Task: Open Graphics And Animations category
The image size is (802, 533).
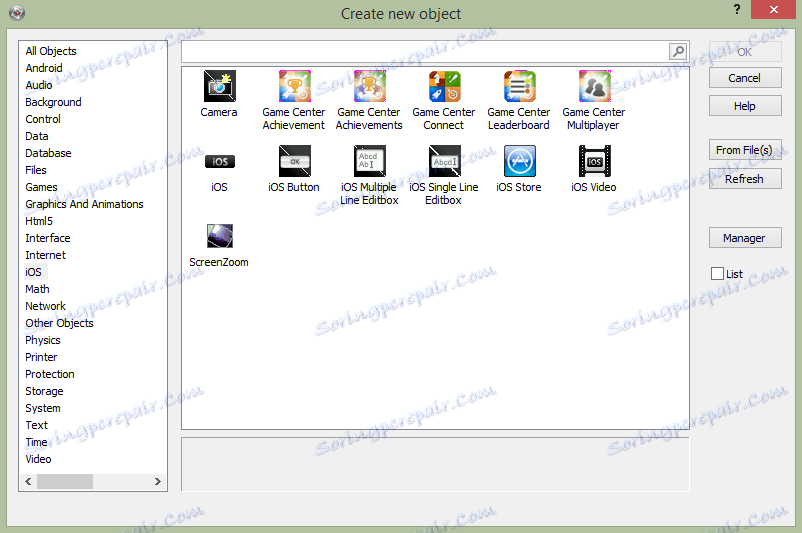Action: (x=84, y=204)
